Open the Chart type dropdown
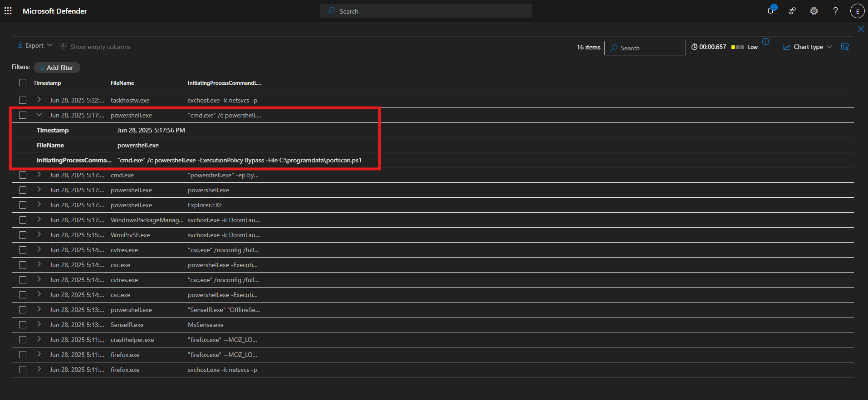The image size is (868, 400). (x=808, y=47)
